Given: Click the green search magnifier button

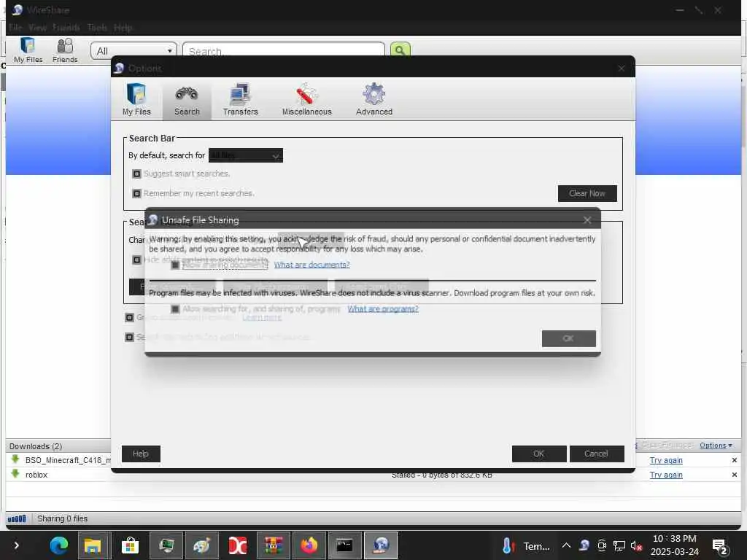Looking at the screenshot, I should coord(400,50).
